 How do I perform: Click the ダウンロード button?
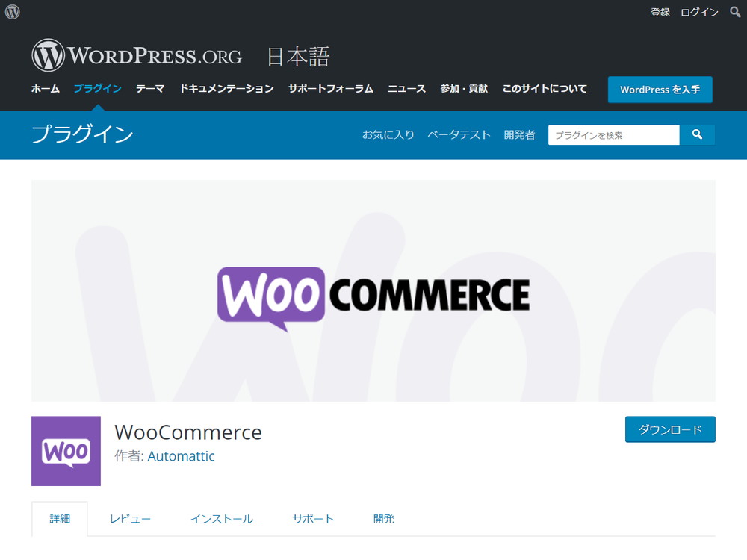(670, 429)
